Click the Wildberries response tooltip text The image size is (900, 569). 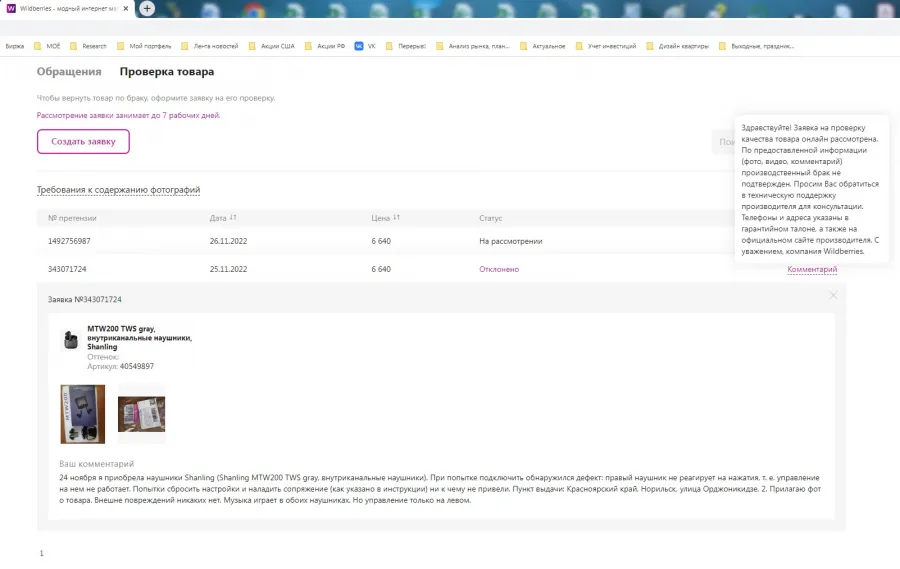click(810, 189)
